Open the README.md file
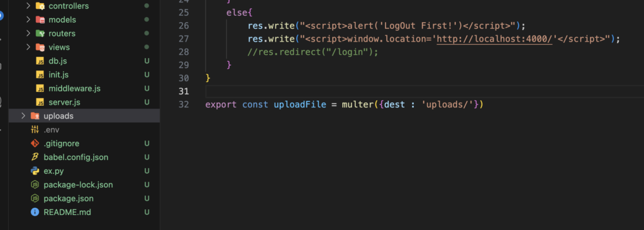This screenshot has width=644, height=230. (67, 212)
